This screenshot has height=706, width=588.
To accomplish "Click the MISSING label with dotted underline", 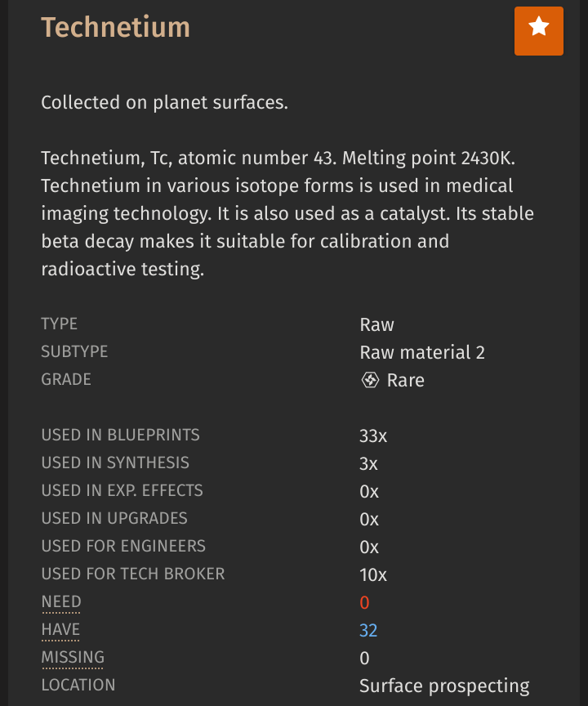I will coord(73,657).
